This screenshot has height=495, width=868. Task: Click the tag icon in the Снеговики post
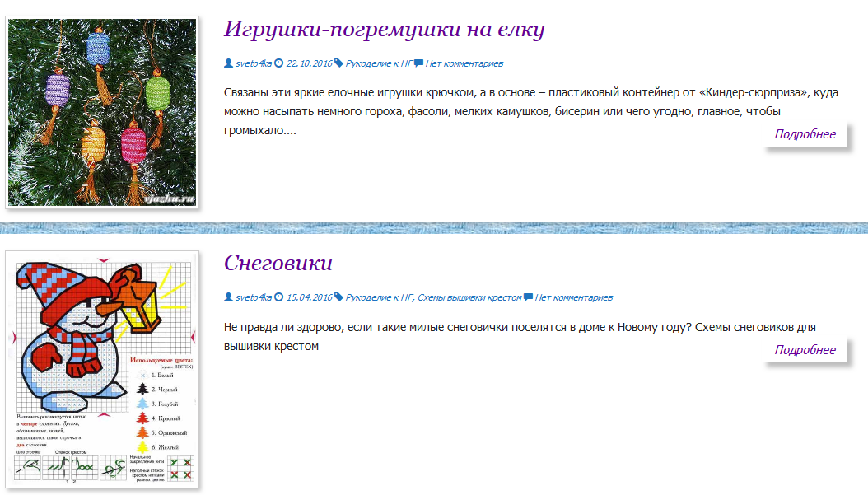[338, 297]
